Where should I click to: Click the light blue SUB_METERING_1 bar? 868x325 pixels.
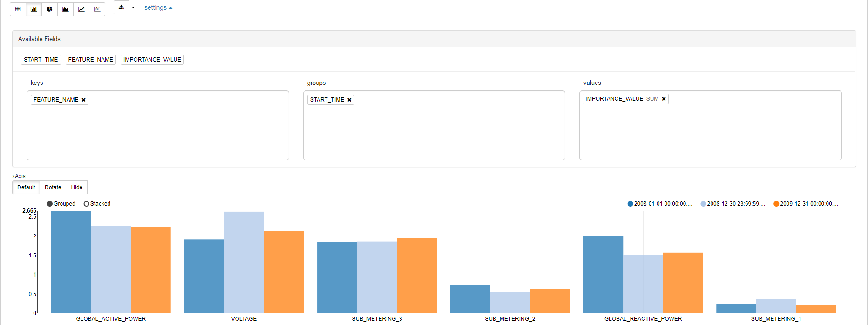click(x=776, y=306)
